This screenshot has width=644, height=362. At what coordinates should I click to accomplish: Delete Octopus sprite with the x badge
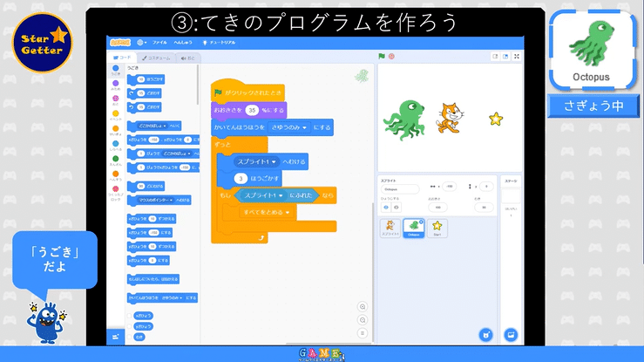[x=421, y=222]
